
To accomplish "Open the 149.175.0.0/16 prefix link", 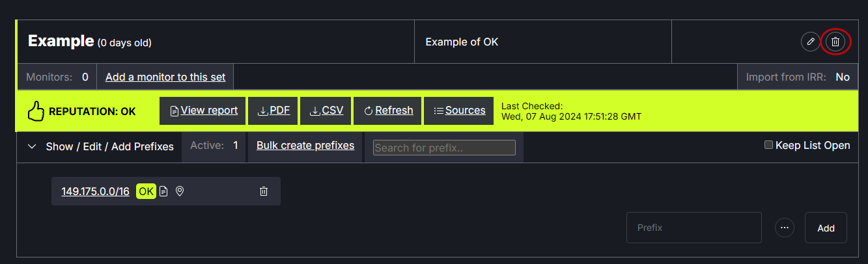I will (x=96, y=191).
